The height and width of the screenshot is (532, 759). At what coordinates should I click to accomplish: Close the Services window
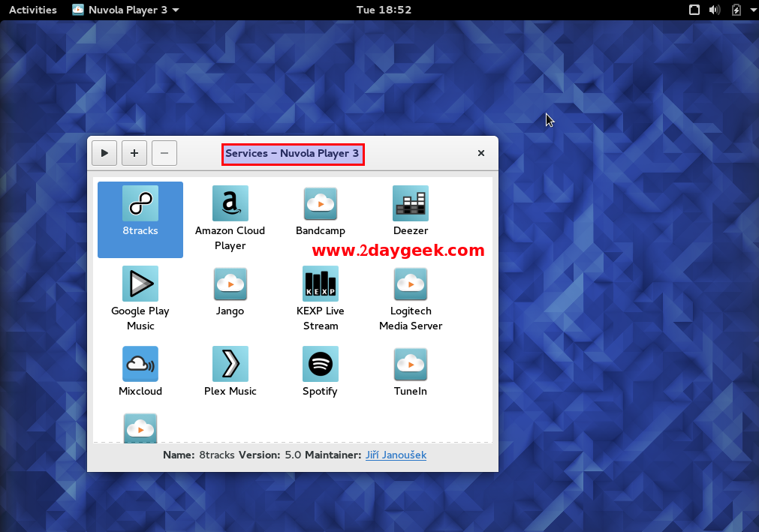481,153
